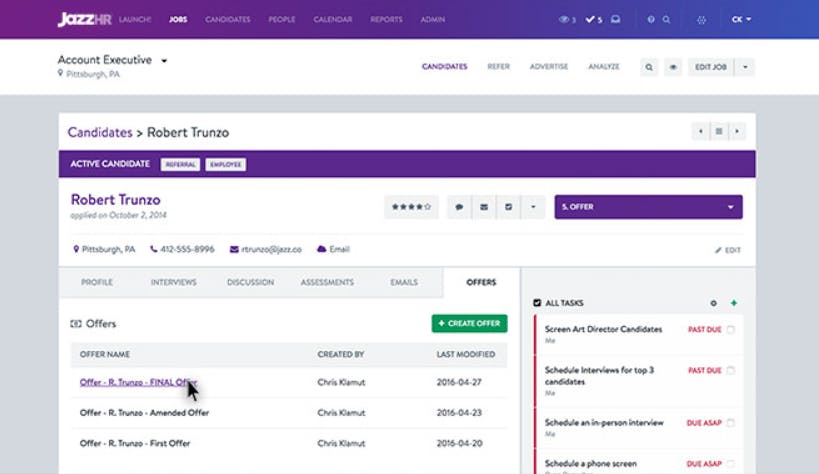This screenshot has width=819, height=474.
Task: Set the candidate star rating
Action: tap(412, 207)
